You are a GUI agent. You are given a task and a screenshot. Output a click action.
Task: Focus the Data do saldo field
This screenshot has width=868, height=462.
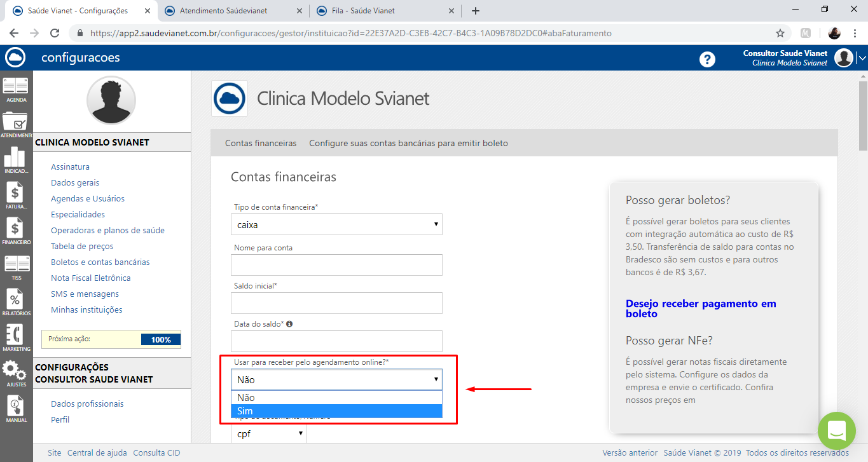(336, 341)
